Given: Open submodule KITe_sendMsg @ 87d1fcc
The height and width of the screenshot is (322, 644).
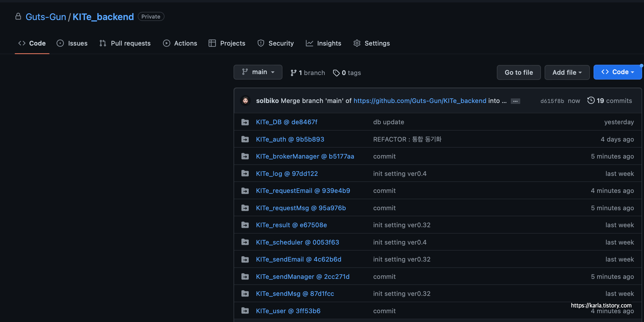Looking at the screenshot, I should pyautogui.click(x=295, y=293).
